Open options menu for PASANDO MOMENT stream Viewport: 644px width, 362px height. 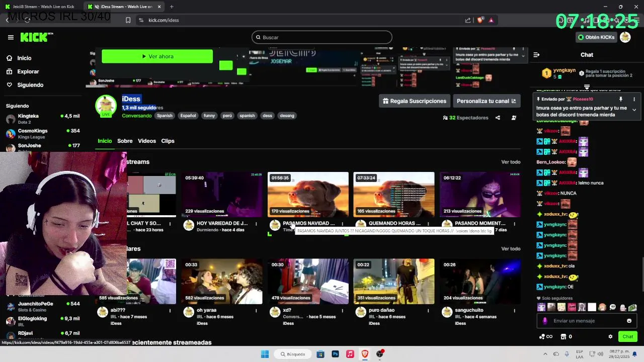[514, 224]
